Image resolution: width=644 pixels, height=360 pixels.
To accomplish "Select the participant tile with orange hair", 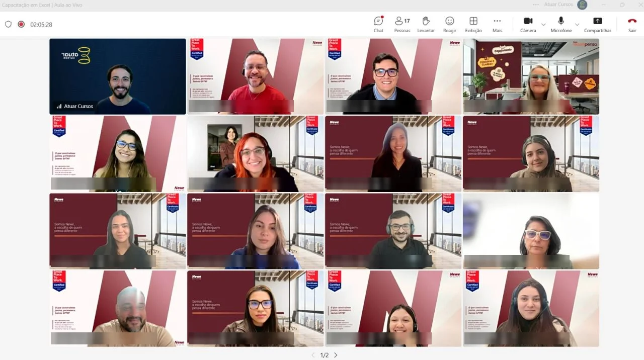I will (x=256, y=154).
